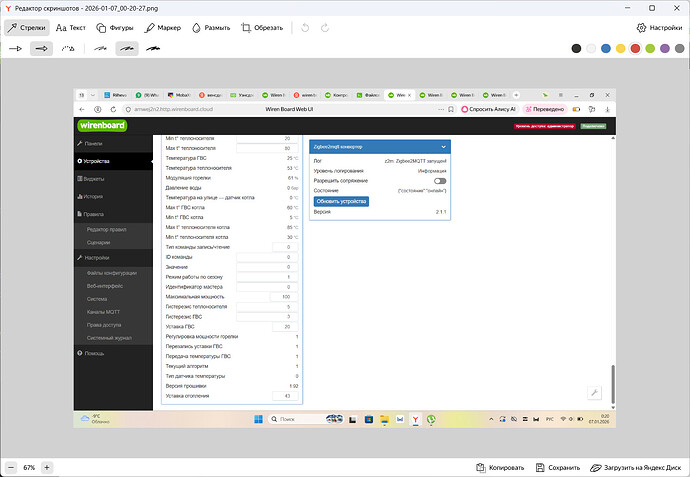Click the wrench icon in the pictured page
Image resolution: width=690 pixels, height=477 pixels.
pos(595,393)
